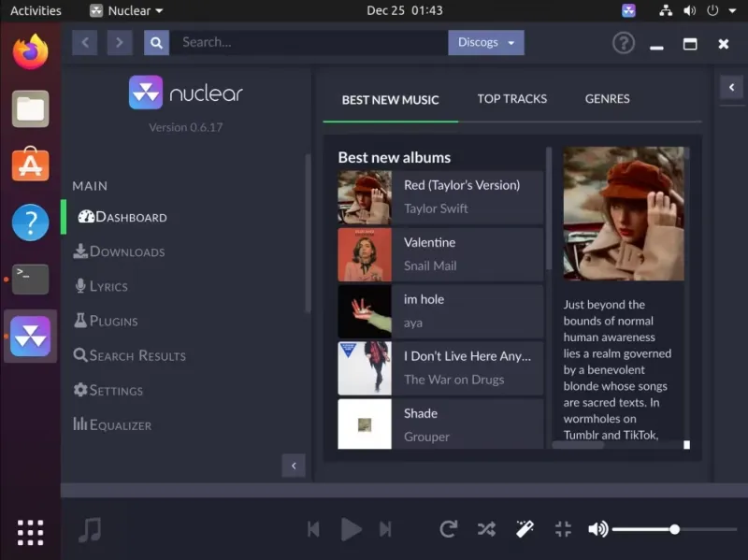Viewport: 748px width, 560px height.
Task: Click the Nuclear icon in the dock
Action: tap(31, 337)
